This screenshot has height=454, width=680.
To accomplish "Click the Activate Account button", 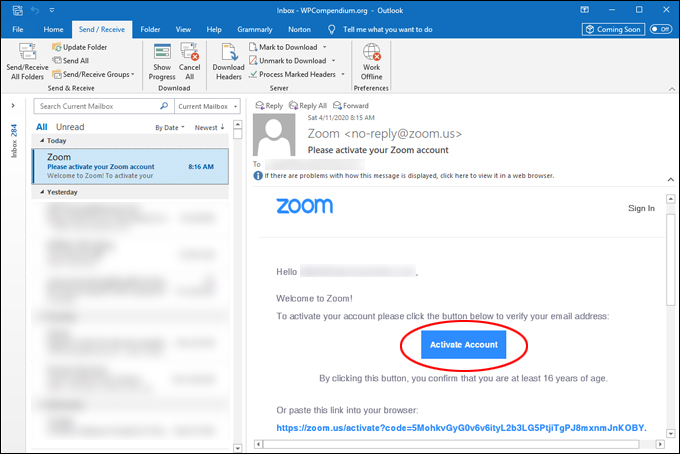I will [463, 345].
